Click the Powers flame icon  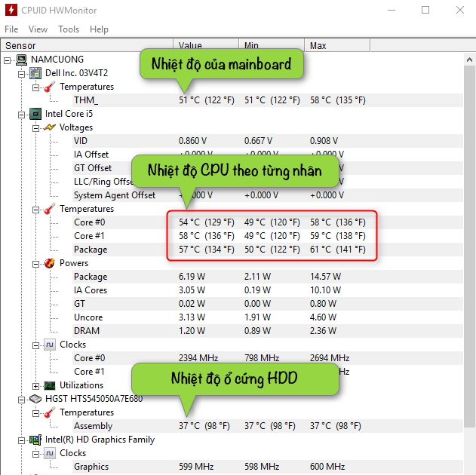(50, 263)
